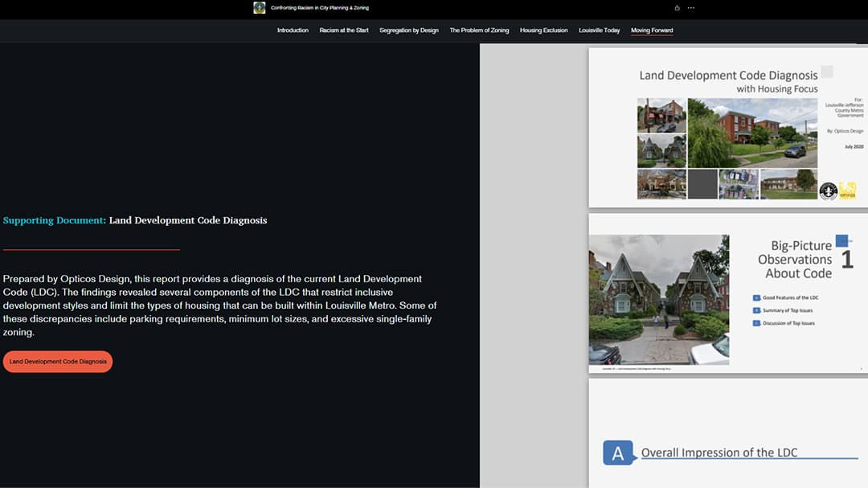Click the Racism at the Start nav link

click(344, 30)
